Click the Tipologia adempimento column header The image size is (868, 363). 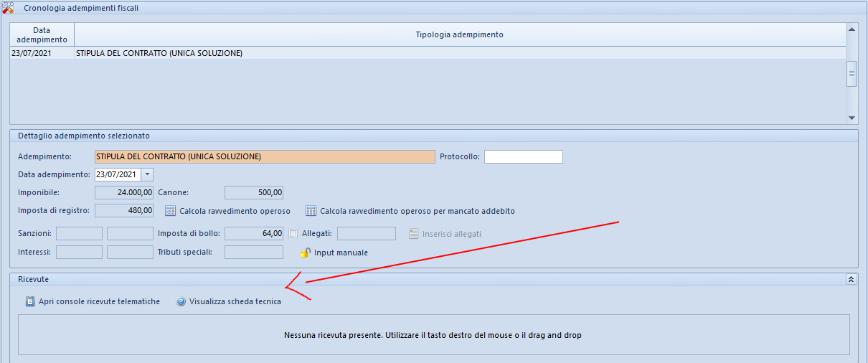460,35
